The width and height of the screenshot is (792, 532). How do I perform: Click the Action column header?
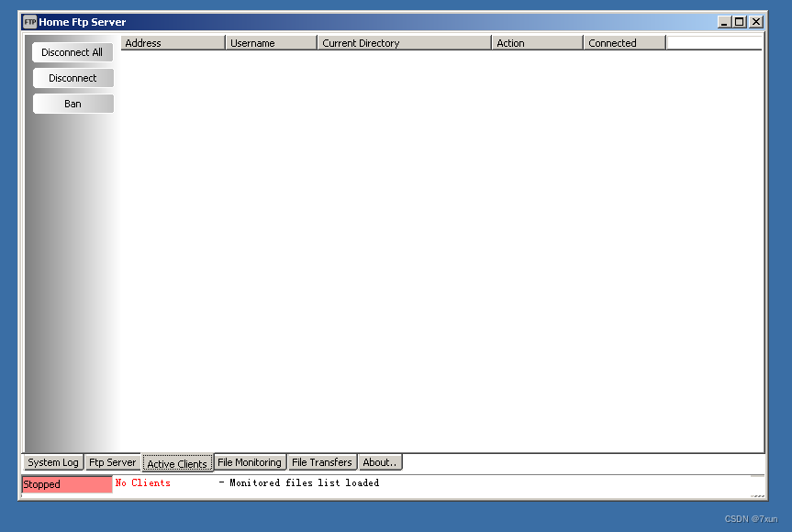coord(535,42)
